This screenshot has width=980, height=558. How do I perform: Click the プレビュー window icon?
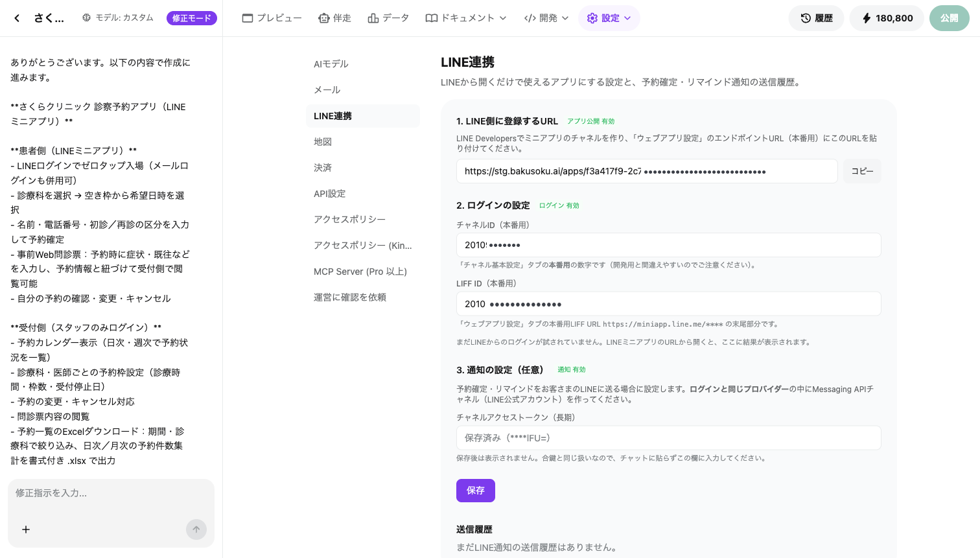(x=248, y=18)
